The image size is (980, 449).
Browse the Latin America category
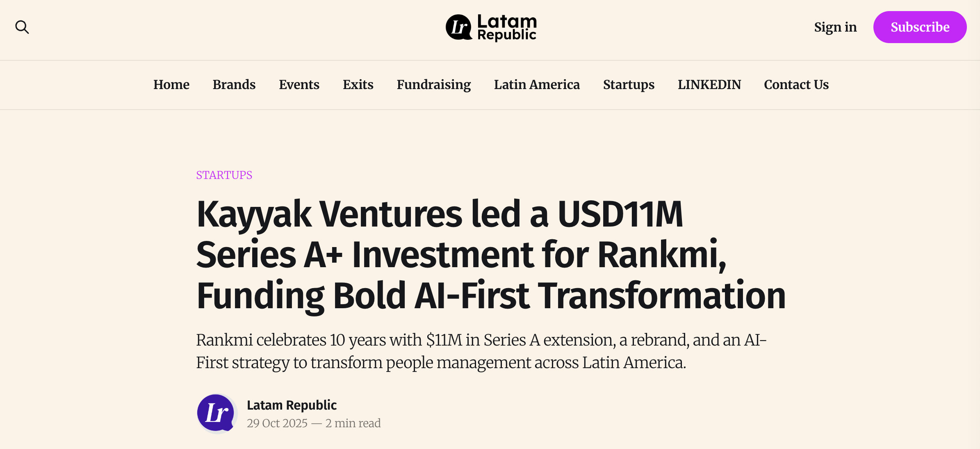point(536,85)
